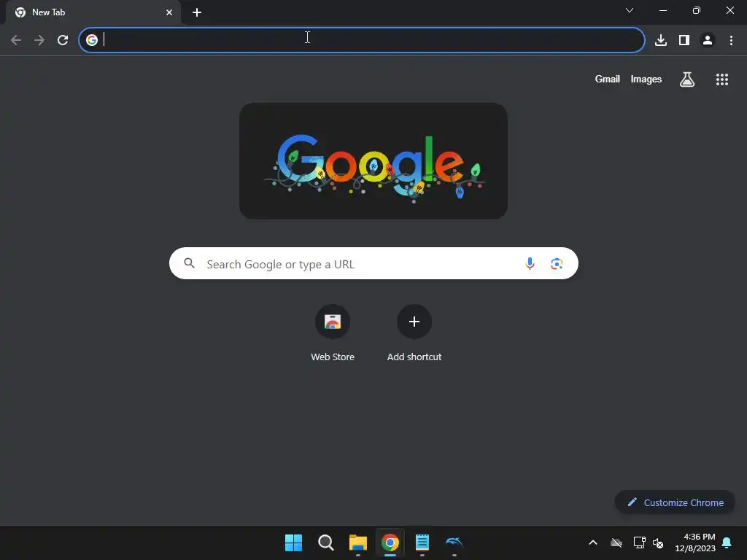Click the magnifier icon in search box
The width and height of the screenshot is (747, 560).
point(189,263)
